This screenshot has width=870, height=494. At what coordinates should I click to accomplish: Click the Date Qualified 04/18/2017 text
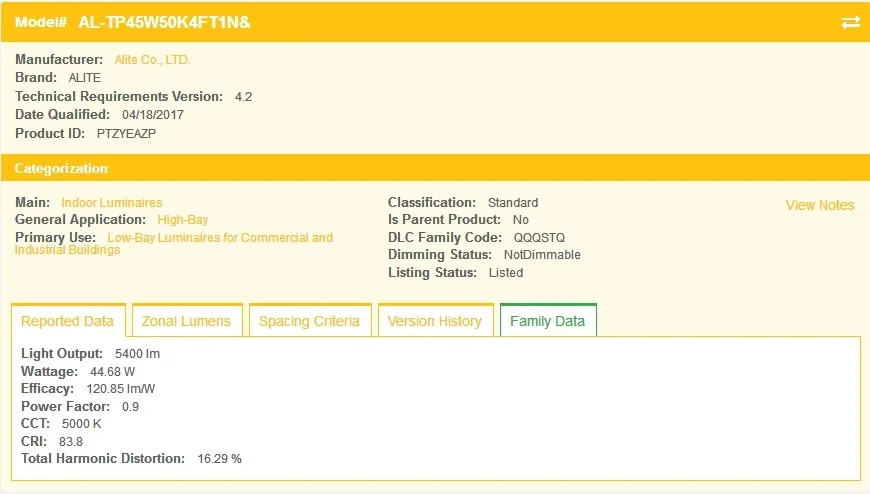[153, 115]
